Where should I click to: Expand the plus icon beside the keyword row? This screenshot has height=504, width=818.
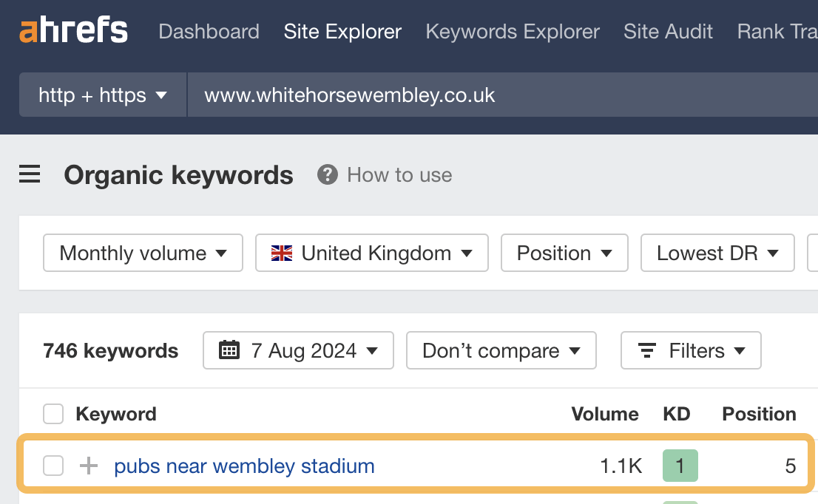(89, 466)
